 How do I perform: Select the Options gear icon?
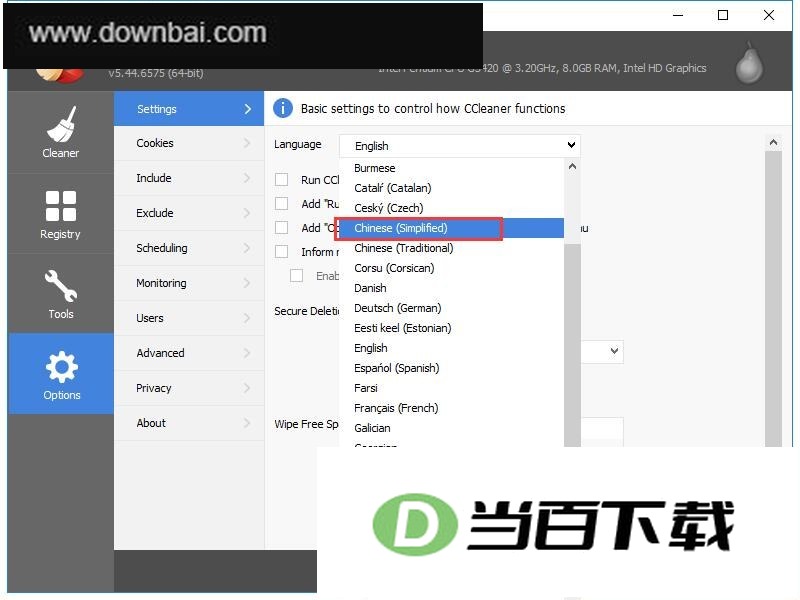[x=61, y=367]
